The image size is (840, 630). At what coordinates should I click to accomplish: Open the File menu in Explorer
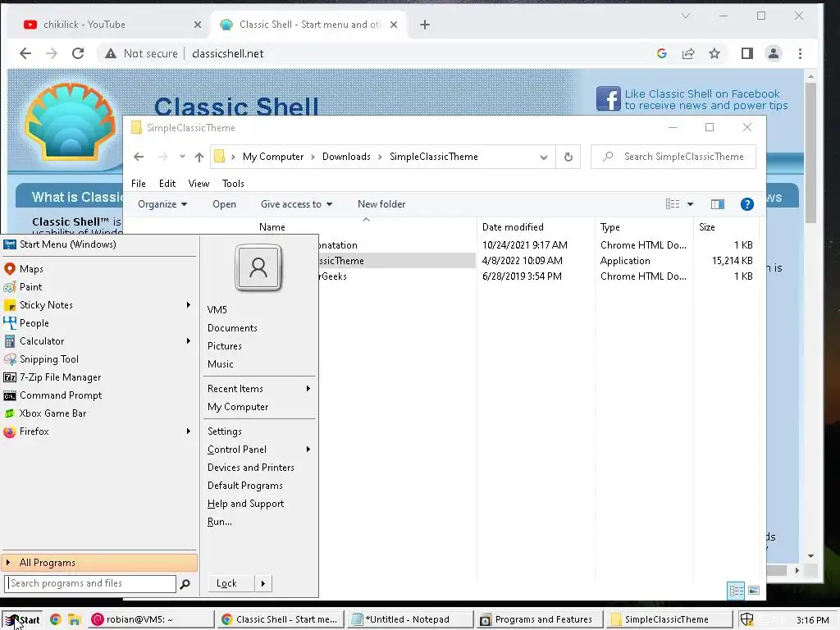tap(138, 184)
